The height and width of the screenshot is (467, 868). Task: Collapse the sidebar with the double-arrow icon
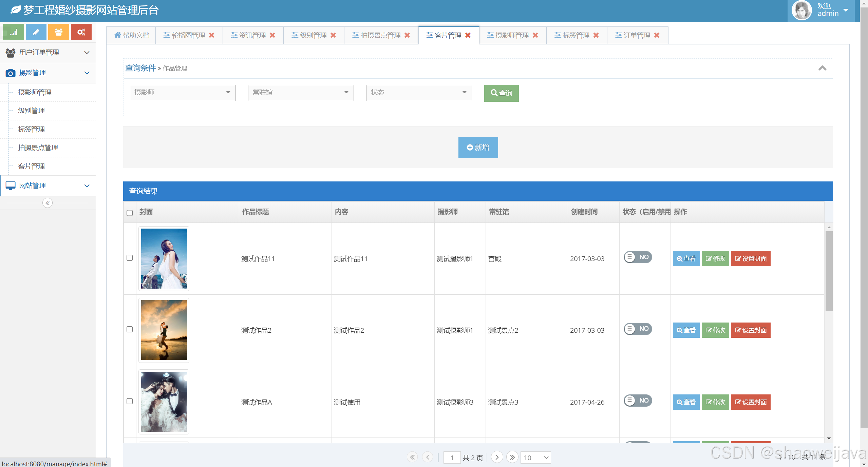point(48,203)
